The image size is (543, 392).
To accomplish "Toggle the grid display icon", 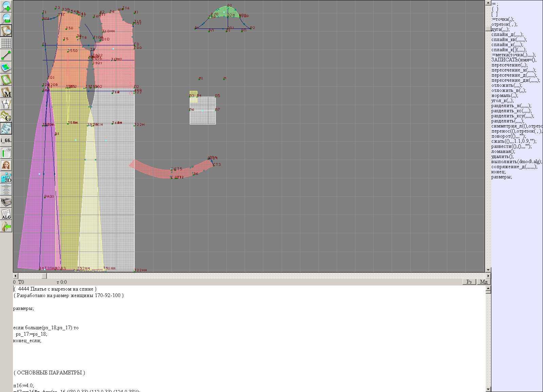I will pos(6,43).
